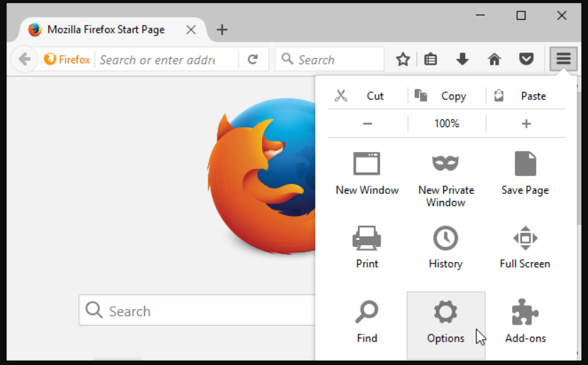Click the Paste menu item
The height and width of the screenshot is (365, 588).
pyautogui.click(x=526, y=96)
